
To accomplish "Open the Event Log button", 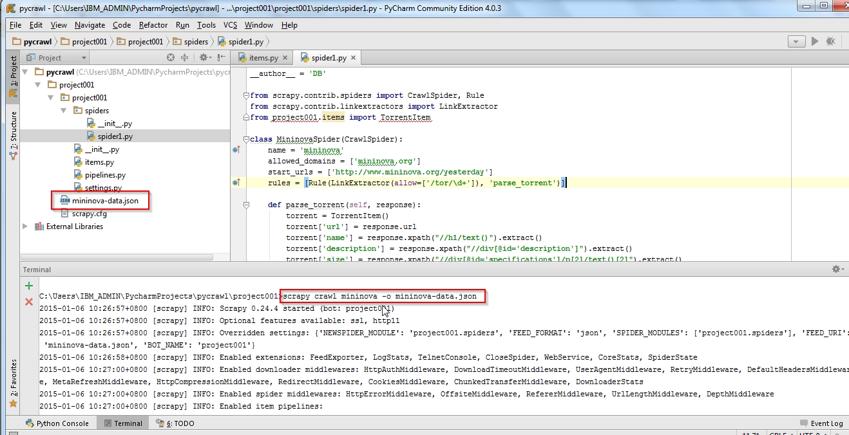I will 820,423.
